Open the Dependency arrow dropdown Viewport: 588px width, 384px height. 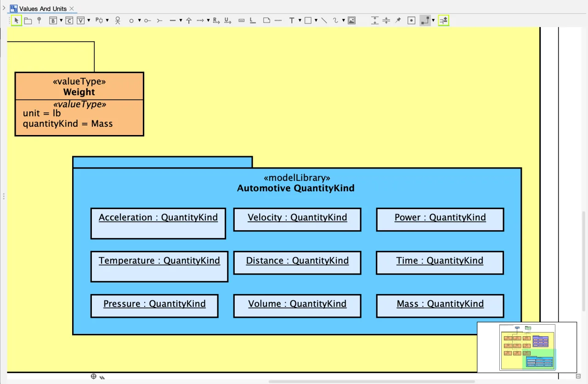[208, 21]
